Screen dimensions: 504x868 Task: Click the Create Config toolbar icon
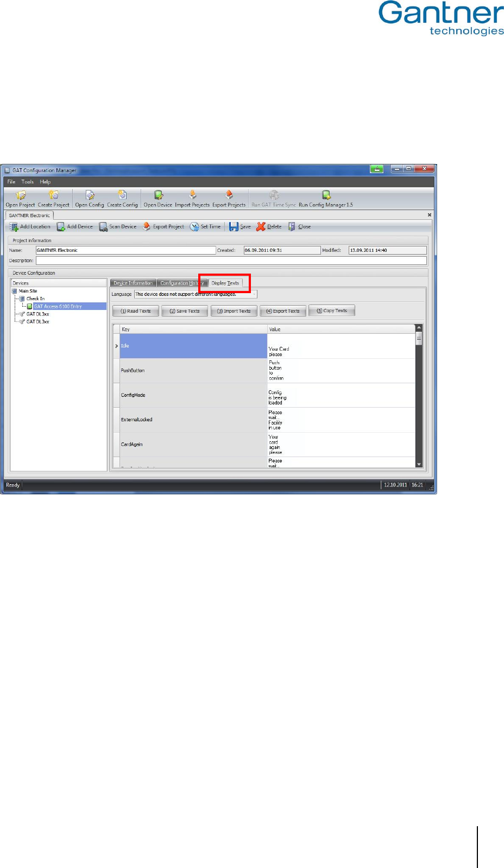122,195
